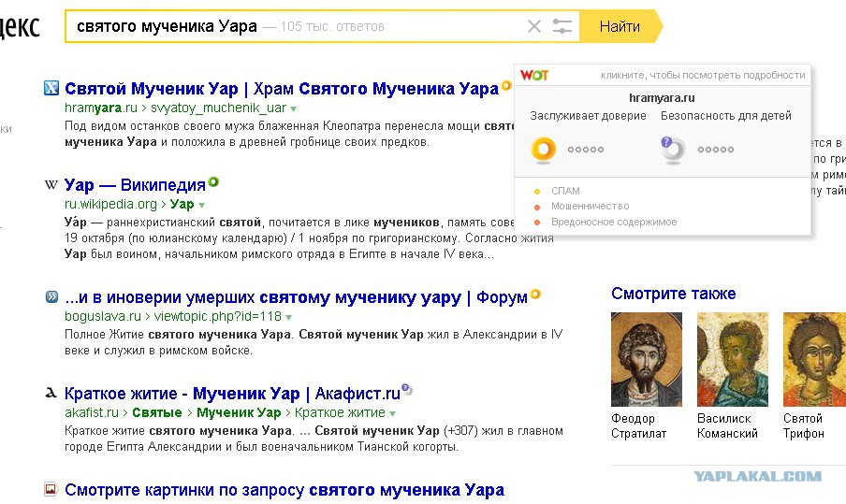This screenshot has width=846, height=504.
Task: Click the yellow Найти search button
Action: click(620, 26)
